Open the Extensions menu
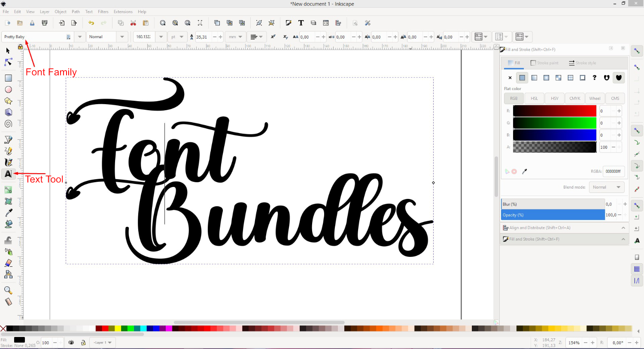This screenshot has width=644, height=349. click(123, 12)
